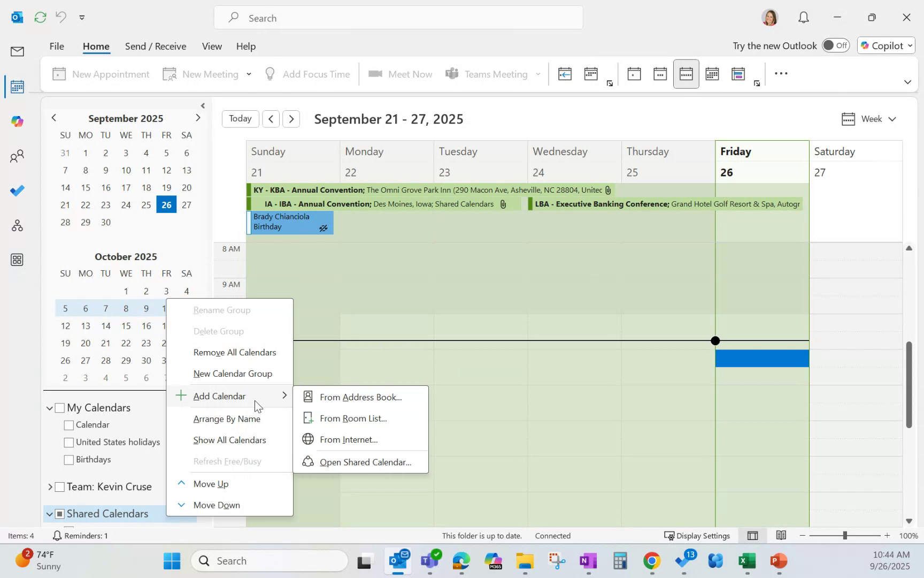Switch to Day view in the ribbon
This screenshot has width=924, height=578.
tap(634, 73)
